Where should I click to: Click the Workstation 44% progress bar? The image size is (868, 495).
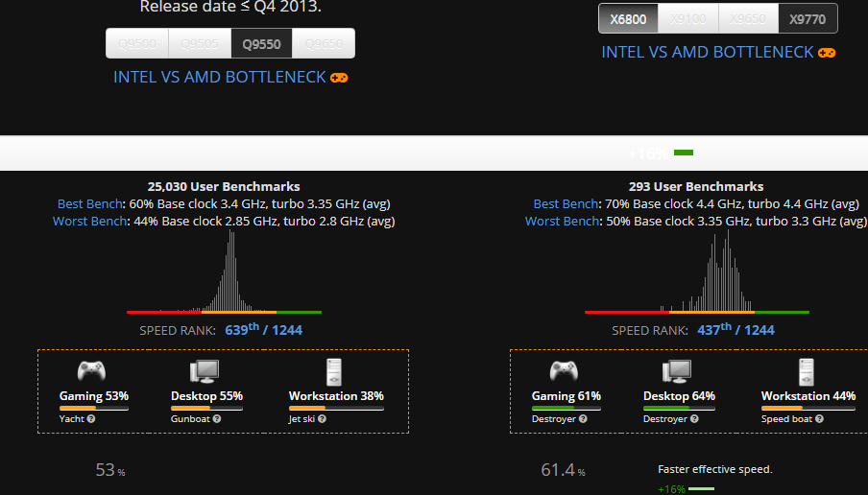click(x=808, y=408)
